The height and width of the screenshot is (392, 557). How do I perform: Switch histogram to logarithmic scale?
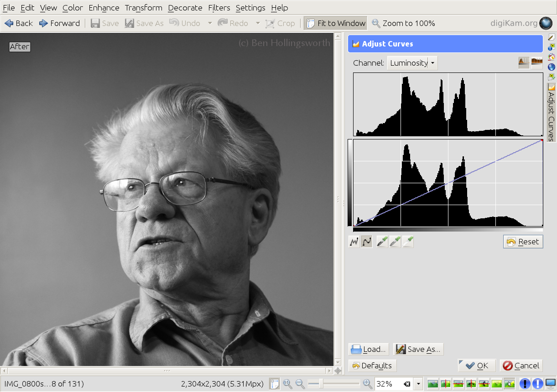point(536,62)
